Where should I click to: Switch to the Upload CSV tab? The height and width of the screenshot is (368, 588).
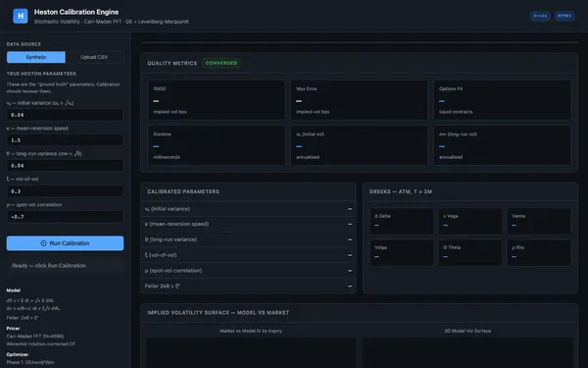tap(94, 57)
